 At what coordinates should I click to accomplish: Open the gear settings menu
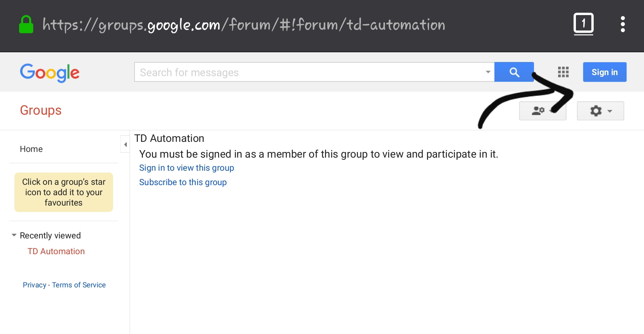click(600, 111)
